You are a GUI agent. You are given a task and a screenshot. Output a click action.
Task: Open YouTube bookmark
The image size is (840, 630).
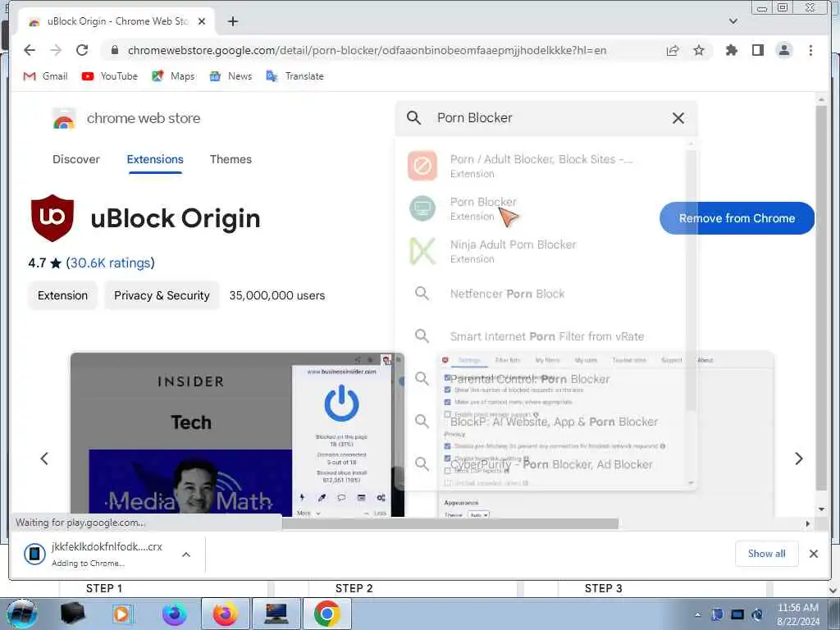pos(109,76)
